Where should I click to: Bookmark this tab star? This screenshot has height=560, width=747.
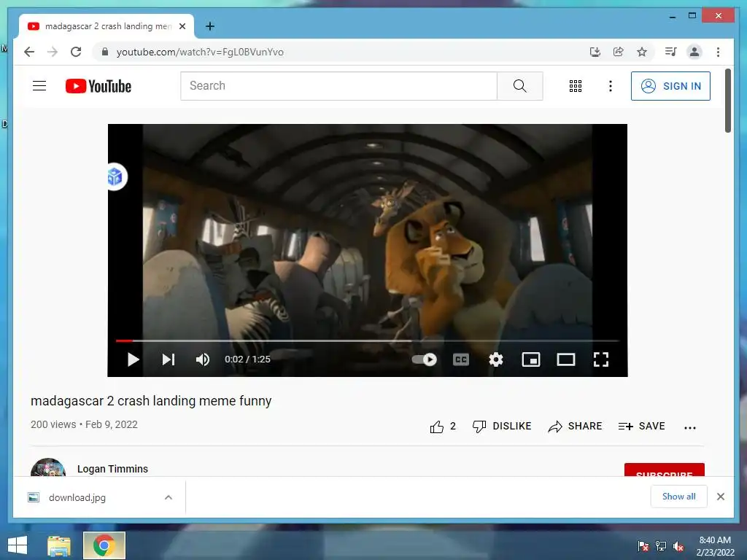pyautogui.click(x=642, y=52)
